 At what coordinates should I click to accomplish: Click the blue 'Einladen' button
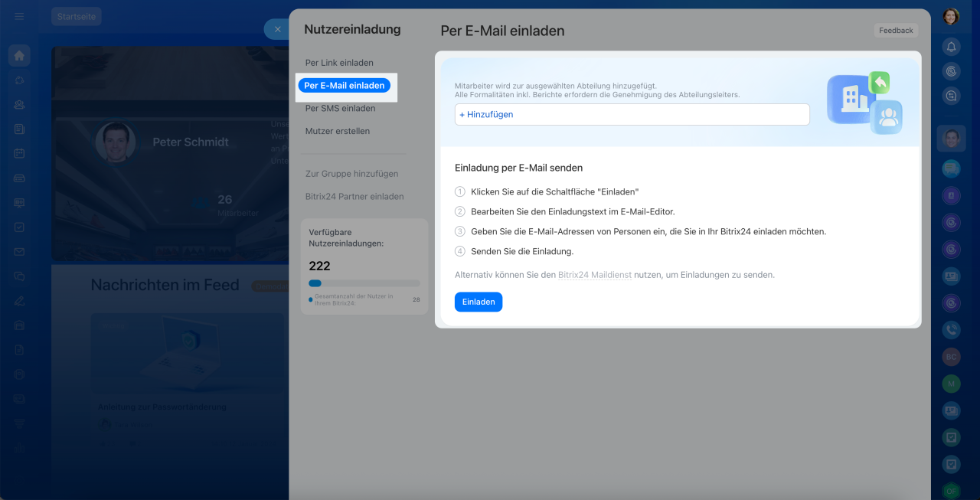tap(479, 302)
